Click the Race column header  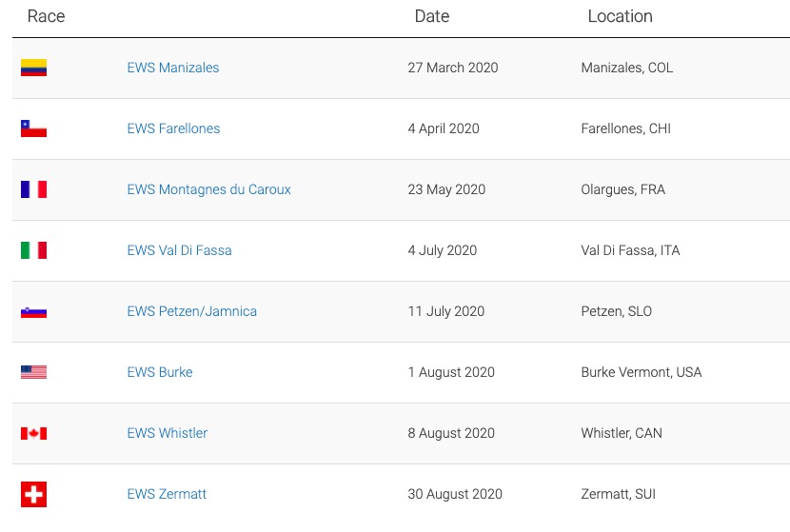coord(46,16)
